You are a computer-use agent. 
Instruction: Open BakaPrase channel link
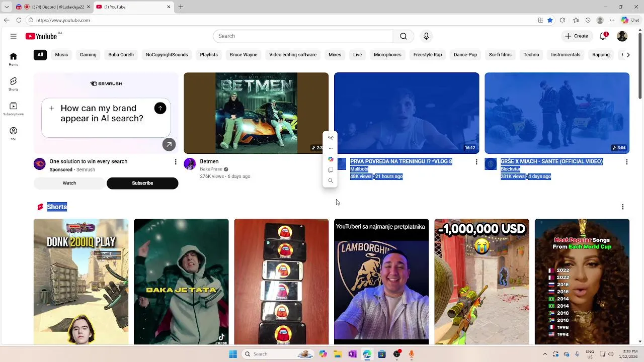211,169
